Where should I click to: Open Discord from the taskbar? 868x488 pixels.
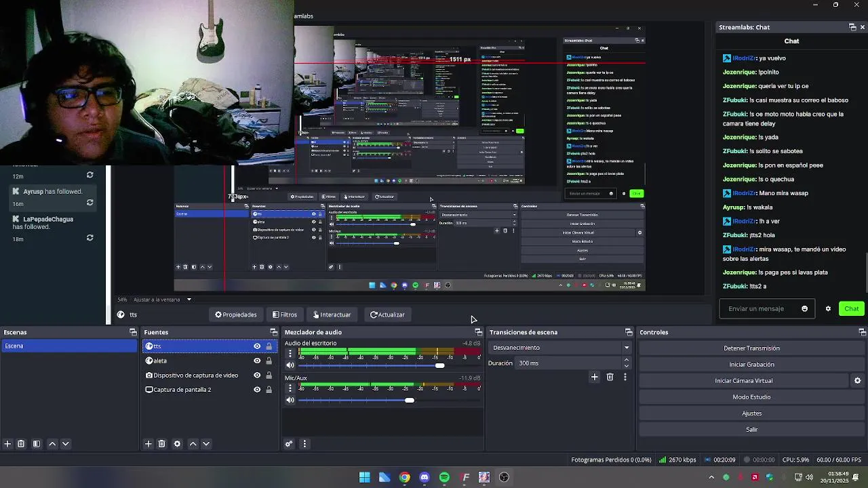pyautogui.click(x=425, y=477)
